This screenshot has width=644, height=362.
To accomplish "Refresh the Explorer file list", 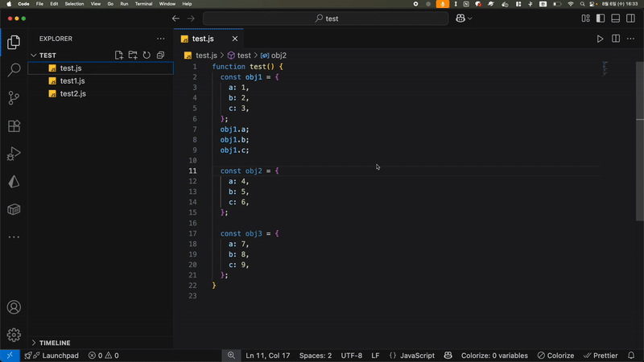I will click(x=147, y=56).
